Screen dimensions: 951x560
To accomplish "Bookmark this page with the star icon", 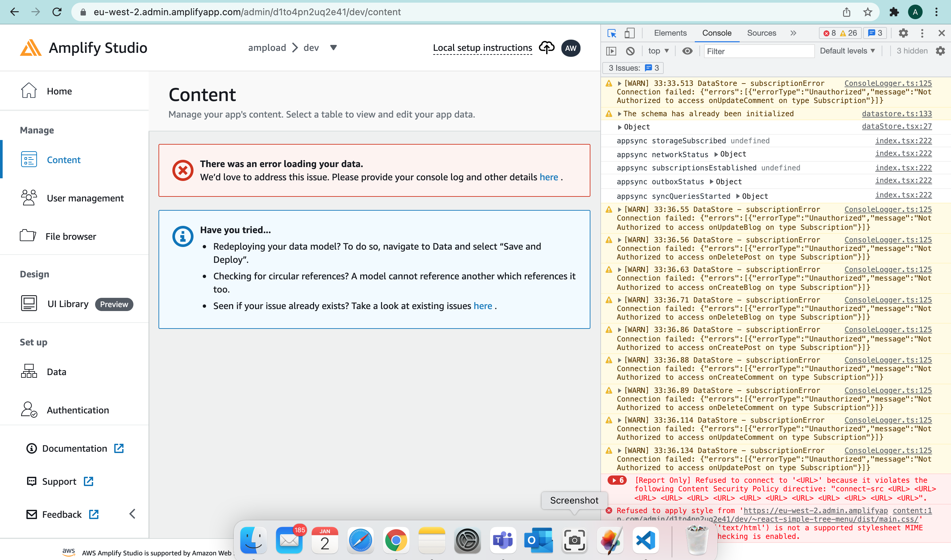I will pyautogui.click(x=867, y=12).
